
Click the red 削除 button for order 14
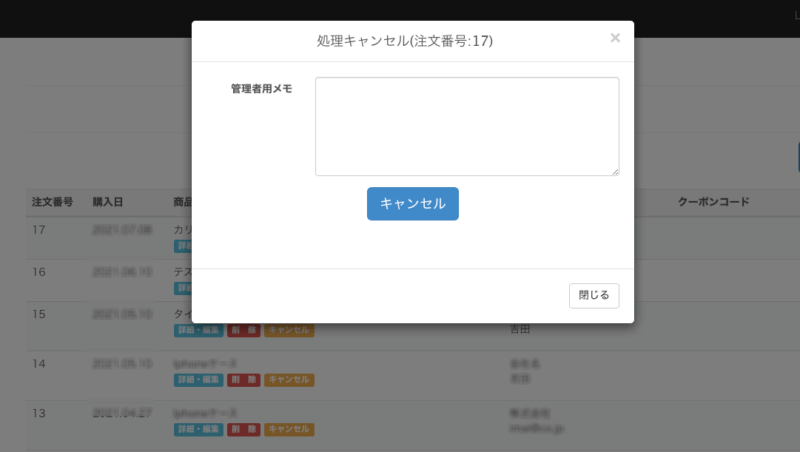coord(243,380)
